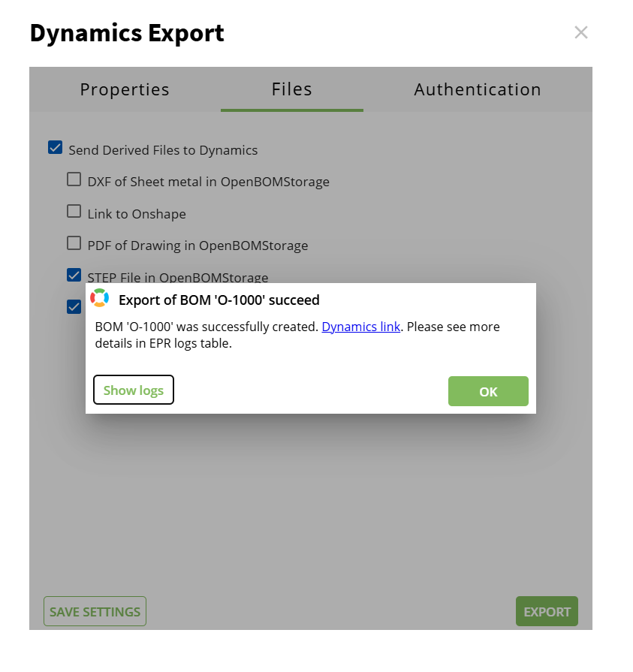Close the Dynamics Export dialog with X
Image resolution: width=633 pixels, height=672 pixels.
[x=580, y=32]
